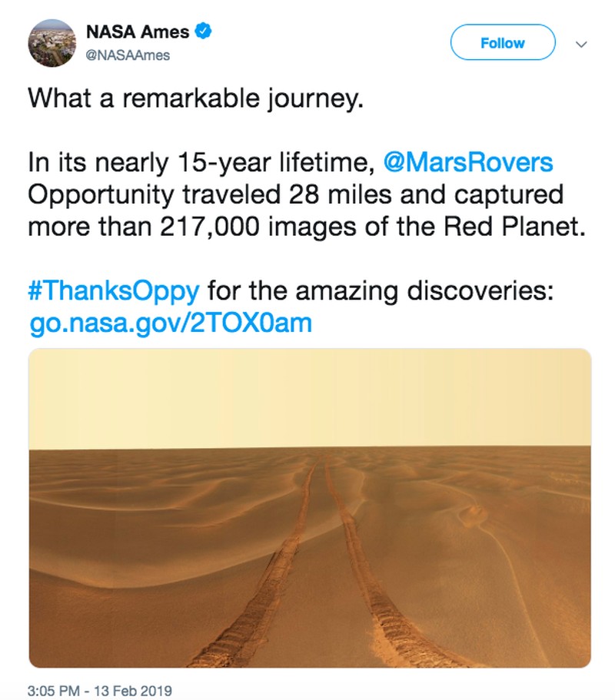This screenshot has width=615, height=700.
Task: Open the NASA Ames display name
Action: pyautogui.click(x=138, y=32)
